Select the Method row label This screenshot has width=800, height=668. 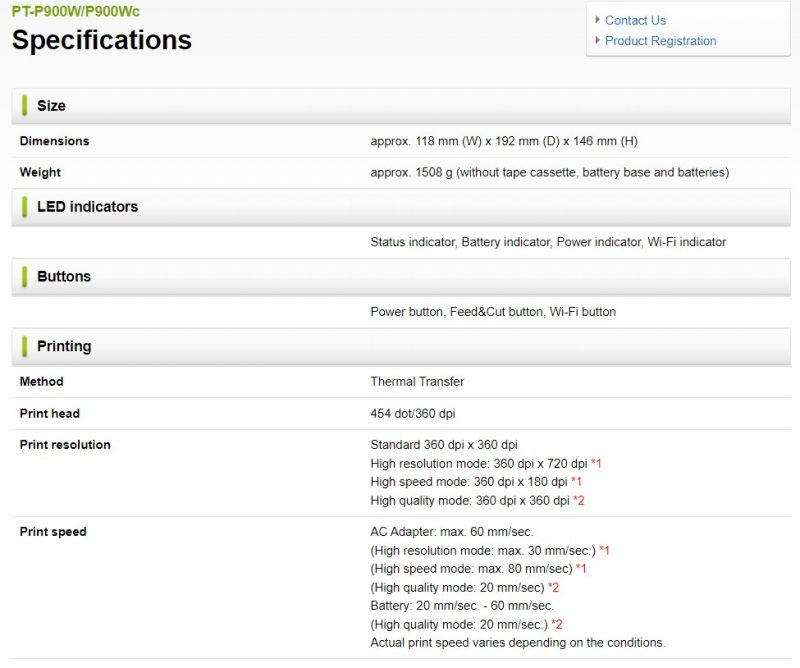pos(41,382)
